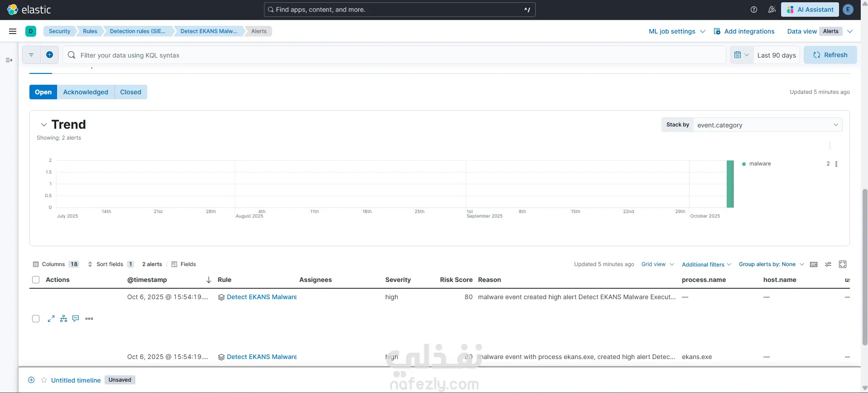The width and height of the screenshot is (868, 393).
Task: Click the ekans.exe process name cell
Action: 697,357
